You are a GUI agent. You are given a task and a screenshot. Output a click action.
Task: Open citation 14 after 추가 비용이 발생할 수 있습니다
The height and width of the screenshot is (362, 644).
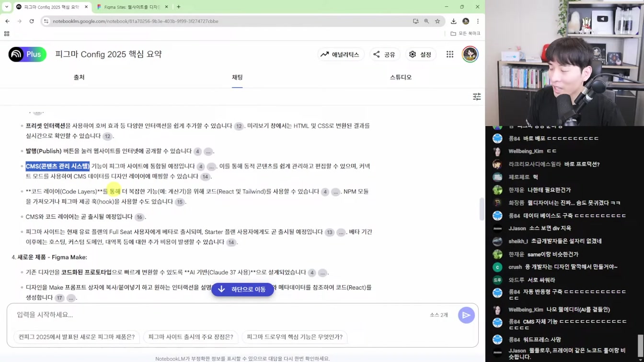[x=231, y=242]
